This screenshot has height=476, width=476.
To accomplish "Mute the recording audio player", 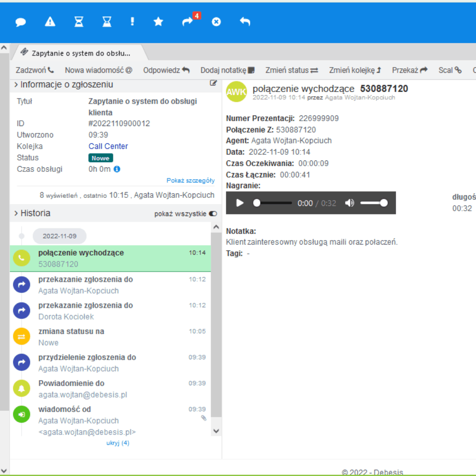I will pyautogui.click(x=350, y=203).
